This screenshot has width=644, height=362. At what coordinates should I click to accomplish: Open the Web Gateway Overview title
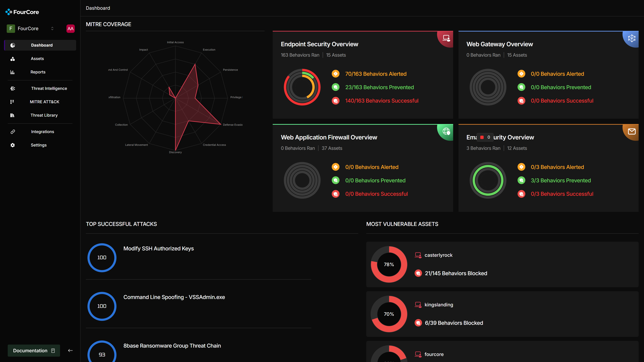[499, 44]
